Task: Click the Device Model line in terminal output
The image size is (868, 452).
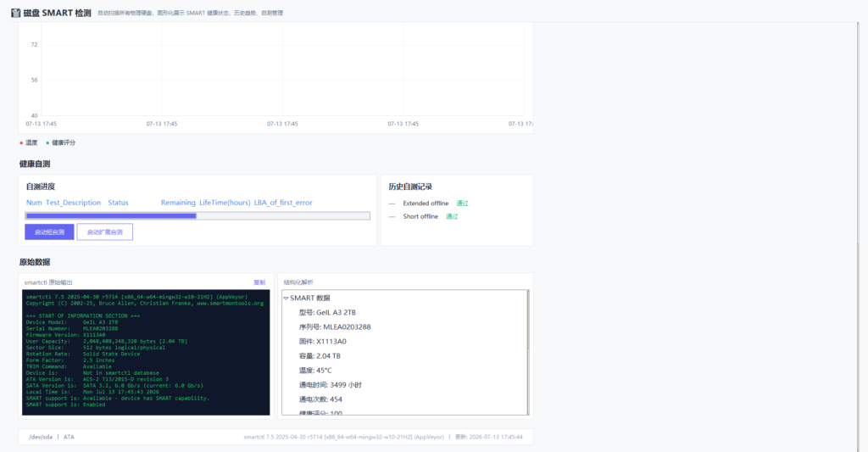Action: (x=72, y=322)
